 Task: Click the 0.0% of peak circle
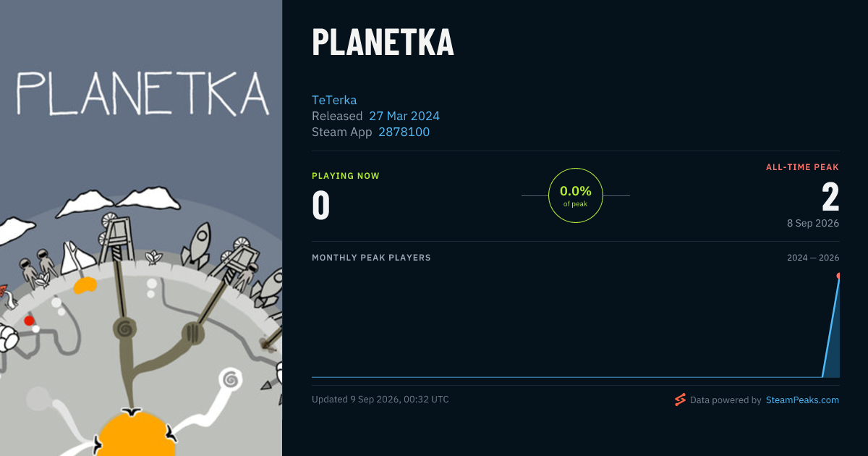pos(576,195)
